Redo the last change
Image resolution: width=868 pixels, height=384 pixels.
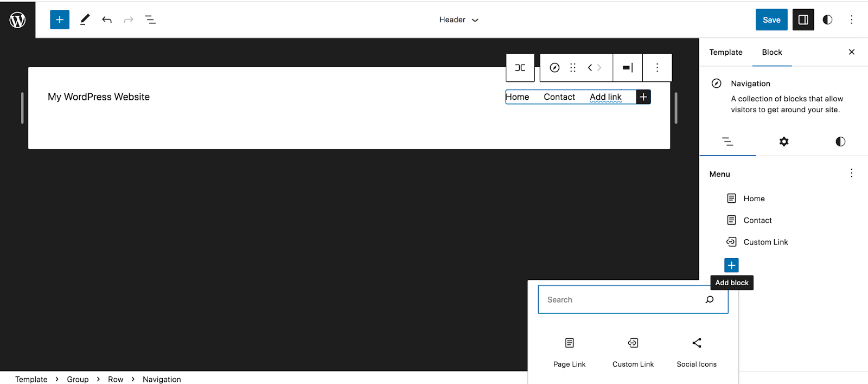[x=129, y=20]
